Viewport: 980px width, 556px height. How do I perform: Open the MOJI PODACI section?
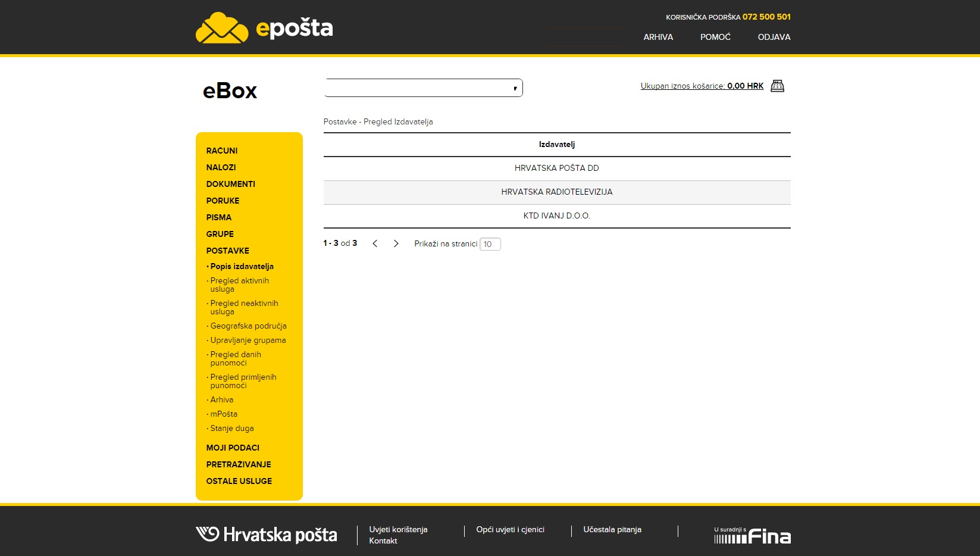(x=233, y=448)
